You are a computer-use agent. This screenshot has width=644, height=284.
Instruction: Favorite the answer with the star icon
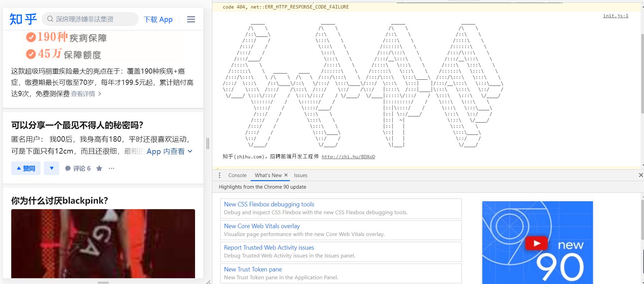click(99, 169)
